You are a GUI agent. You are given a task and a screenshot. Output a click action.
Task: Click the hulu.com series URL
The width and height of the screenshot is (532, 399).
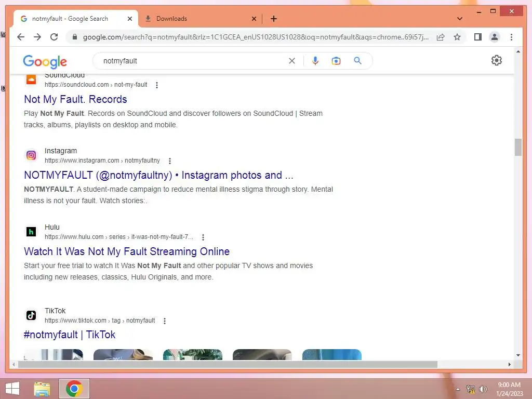click(x=119, y=237)
